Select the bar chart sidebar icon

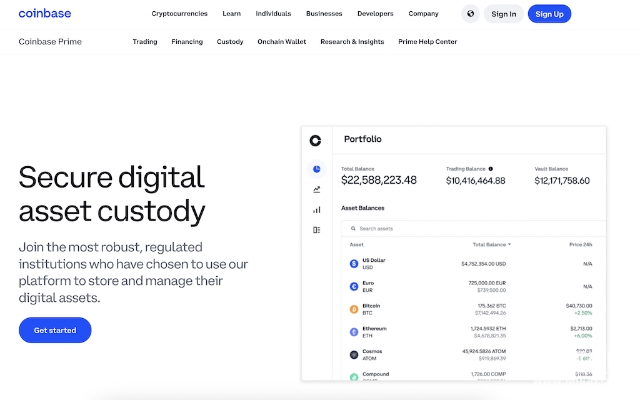click(x=316, y=210)
